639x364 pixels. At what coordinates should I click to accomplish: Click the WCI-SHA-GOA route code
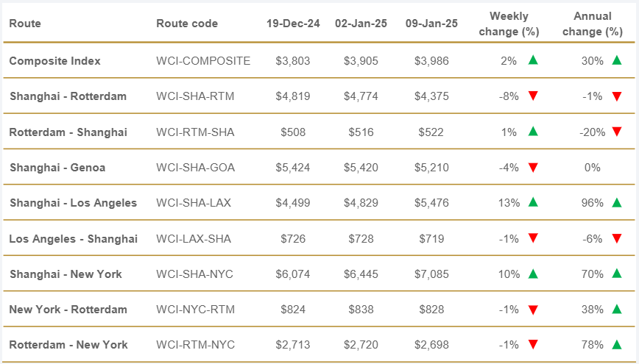click(x=196, y=168)
